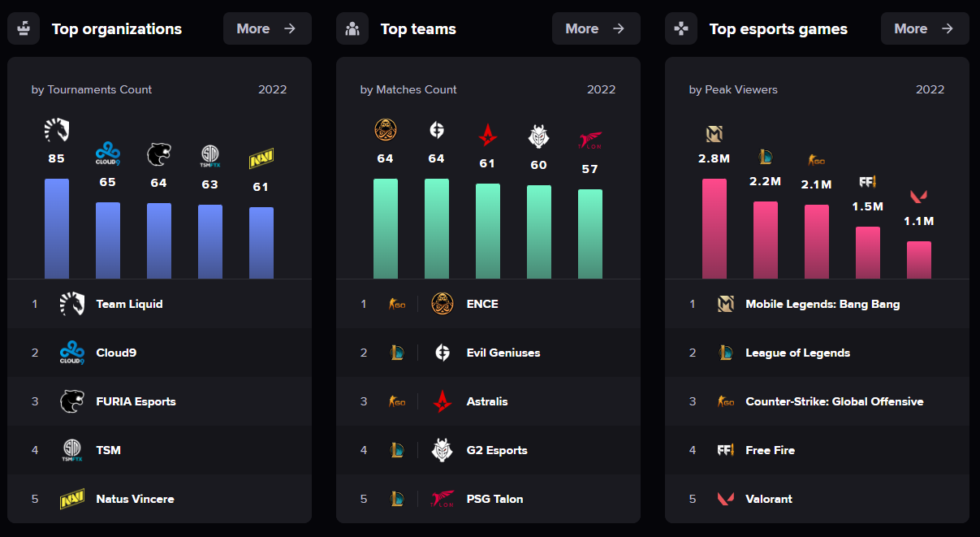Select the Team Liquid horse logo icon
The width and height of the screenshot is (980, 537).
tap(72, 303)
